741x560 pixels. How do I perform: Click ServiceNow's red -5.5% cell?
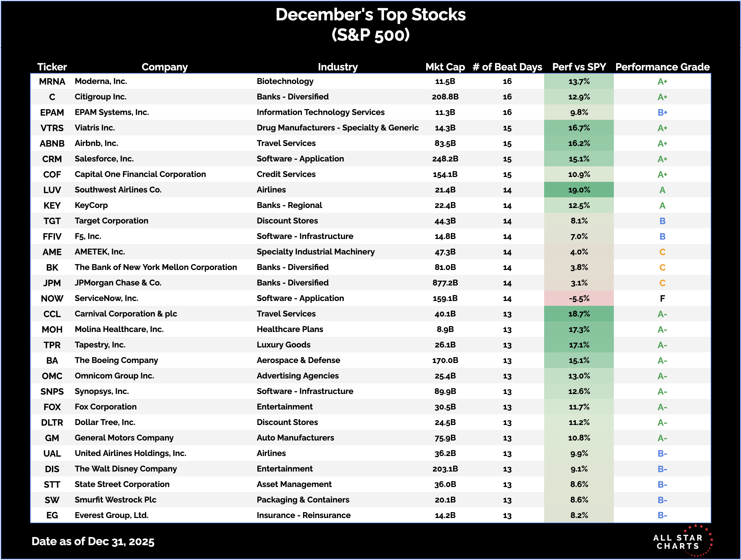coord(579,299)
